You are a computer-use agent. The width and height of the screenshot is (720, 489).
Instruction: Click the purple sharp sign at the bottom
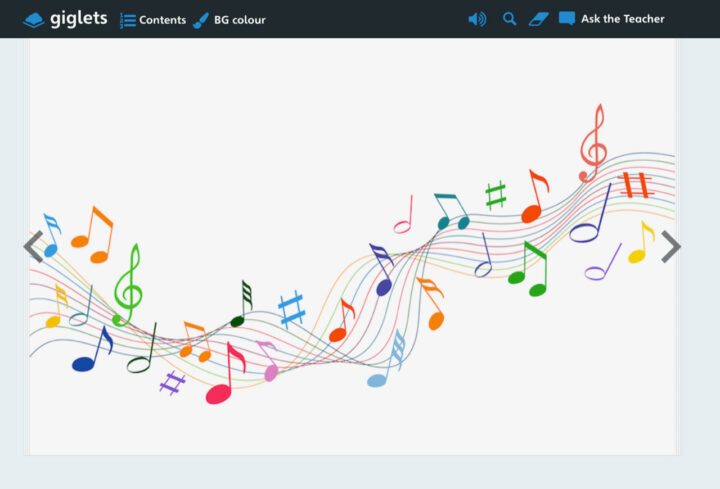click(x=172, y=383)
